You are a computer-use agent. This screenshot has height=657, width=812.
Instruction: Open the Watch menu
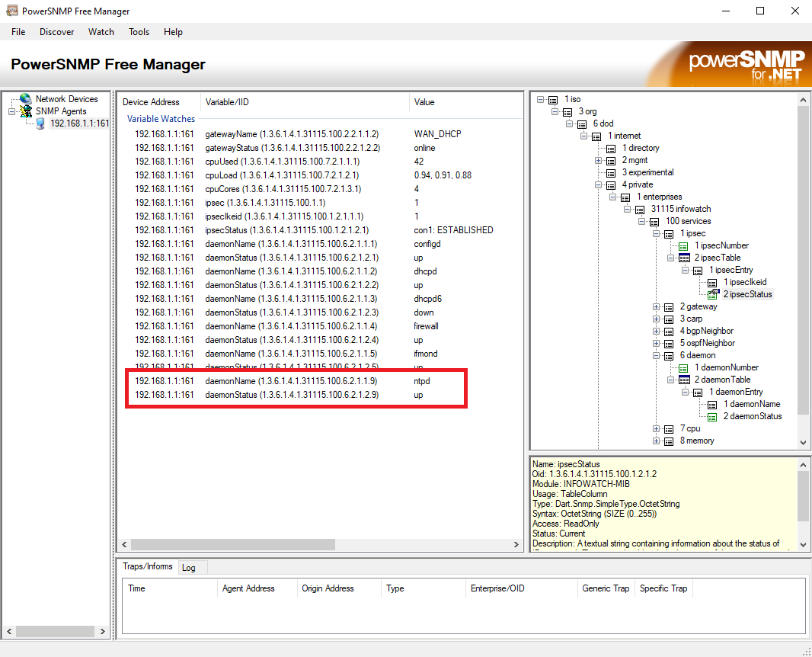(x=101, y=32)
